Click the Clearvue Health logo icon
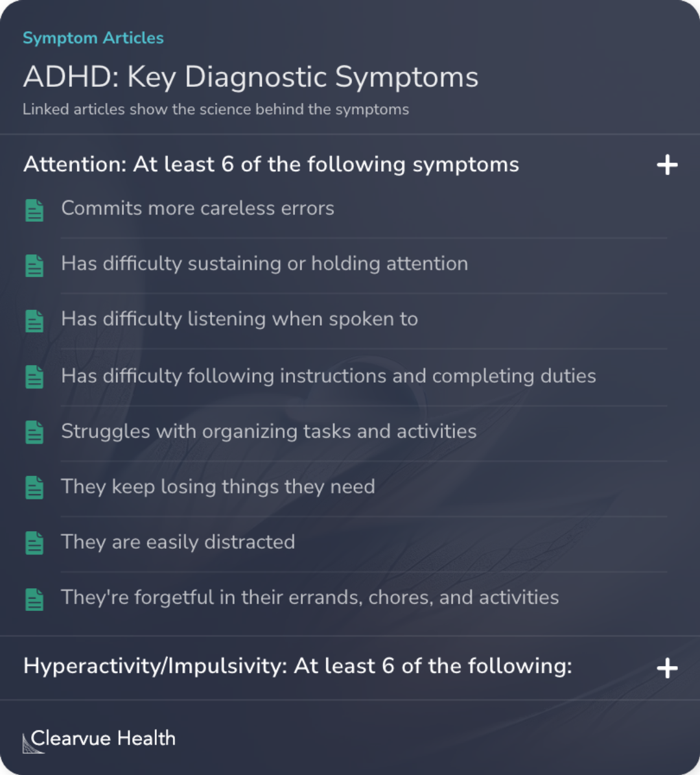Viewport: 700px width, 775px height. point(34,743)
